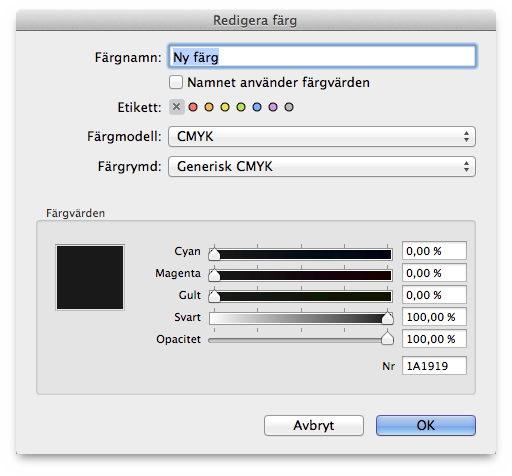The width and height of the screenshot is (512, 476).
Task: Click the Magenta slider handle
Action: [214, 275]
